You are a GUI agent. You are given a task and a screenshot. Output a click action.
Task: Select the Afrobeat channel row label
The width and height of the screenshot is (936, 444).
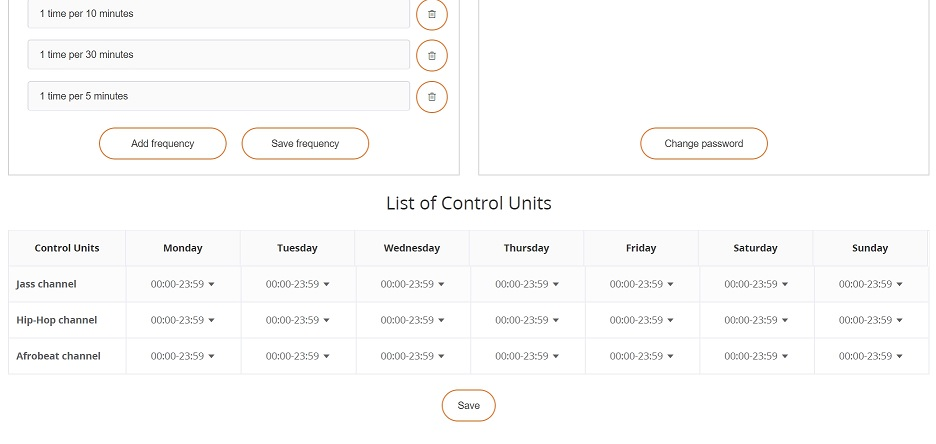click(x=58, y=356)
